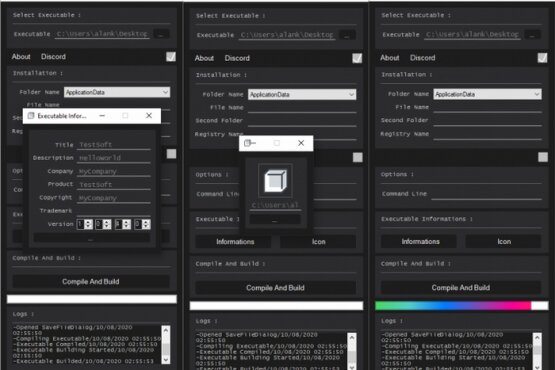
Task: Click executable browse button in middle window
Action: pyautogui.click(x=347, y=35)
